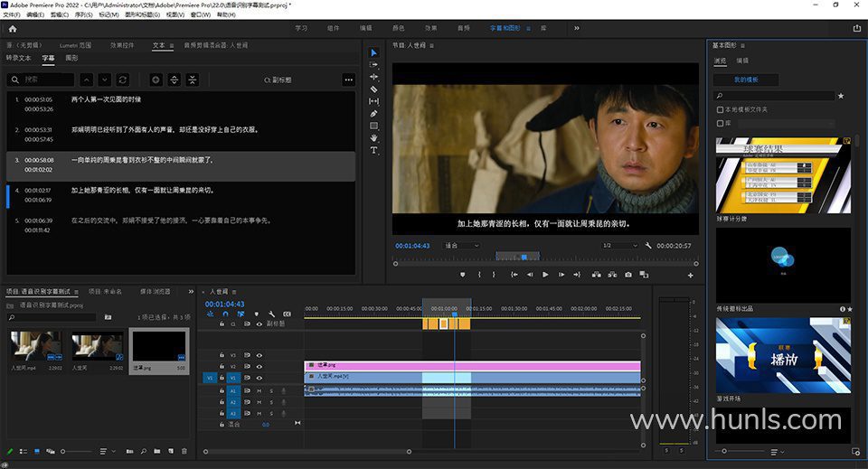Open the Home screen icon
The height and width of the screenshot is (469, 868).
(12, 29)
